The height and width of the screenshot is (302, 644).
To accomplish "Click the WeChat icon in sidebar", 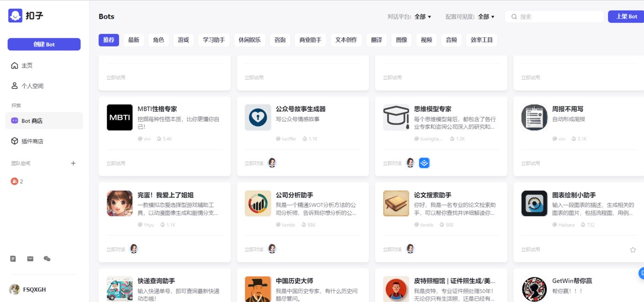I will coord(47,259).
